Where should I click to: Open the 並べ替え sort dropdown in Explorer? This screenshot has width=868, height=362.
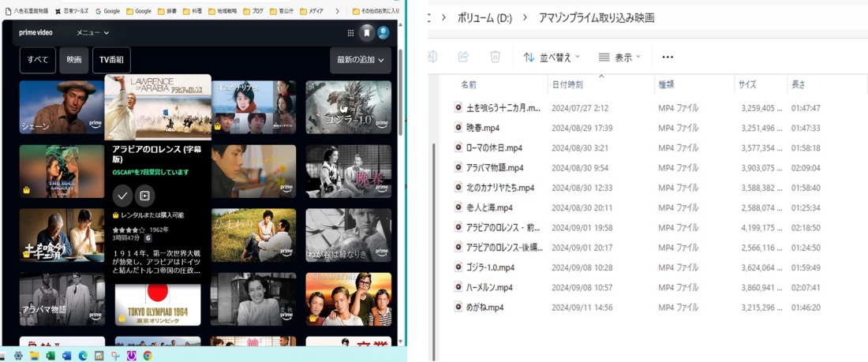point(552,57)
